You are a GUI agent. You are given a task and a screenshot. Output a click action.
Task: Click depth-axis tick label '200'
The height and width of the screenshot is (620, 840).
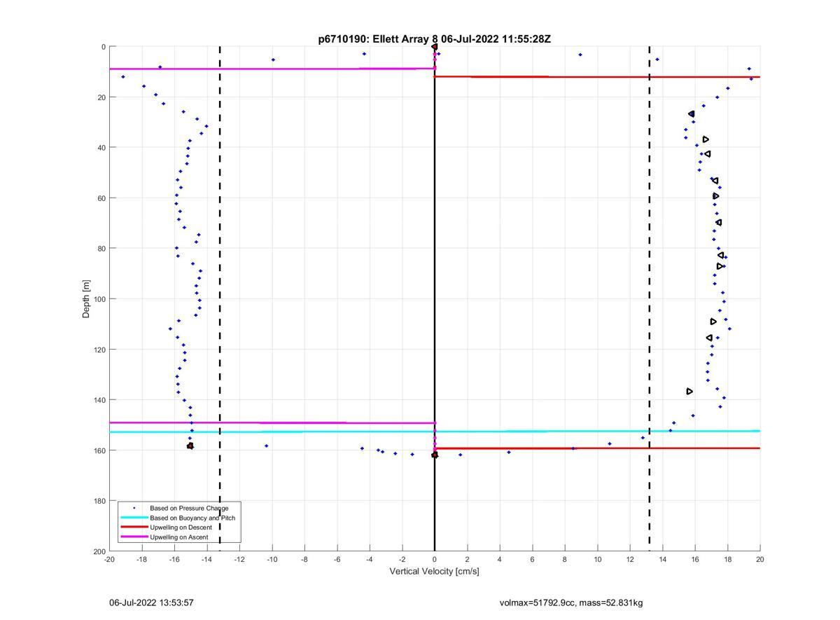point(99,551)
